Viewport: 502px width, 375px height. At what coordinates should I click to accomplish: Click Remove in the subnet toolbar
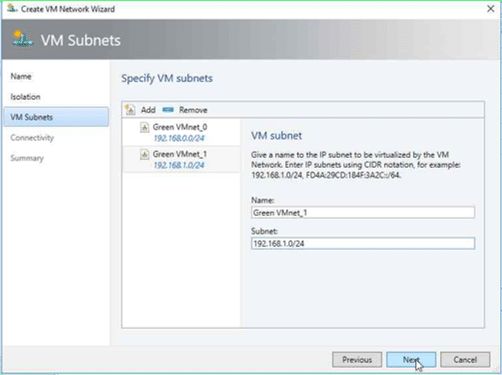pyautogui.click(x=193, y=110)
